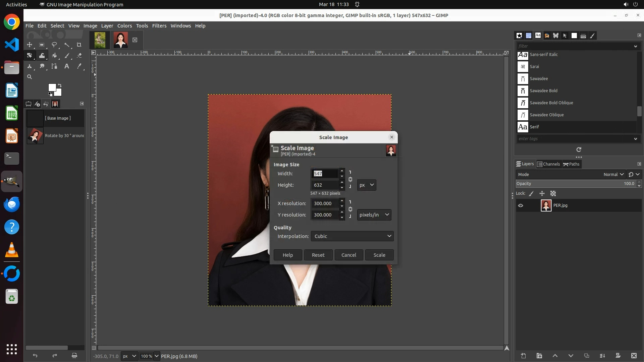The width and height of the screenshot is (644, 362).
Task: Expand the pixels/in resolution unit dropdown
Action: click(374, 215)
